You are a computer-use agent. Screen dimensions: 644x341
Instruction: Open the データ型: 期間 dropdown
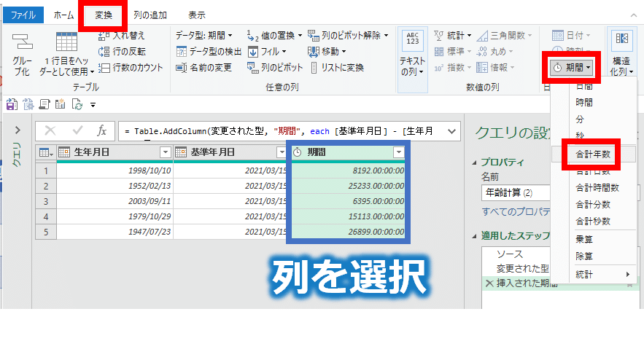(x=204, y=36)
